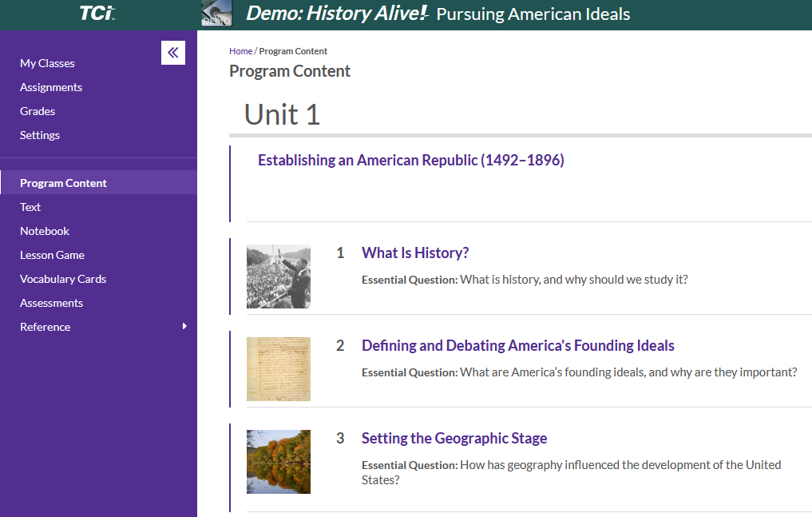Open Settings from the sidebar
This screenshot has width=812, height=517.
pyautogui.click(x=40, y=135)
